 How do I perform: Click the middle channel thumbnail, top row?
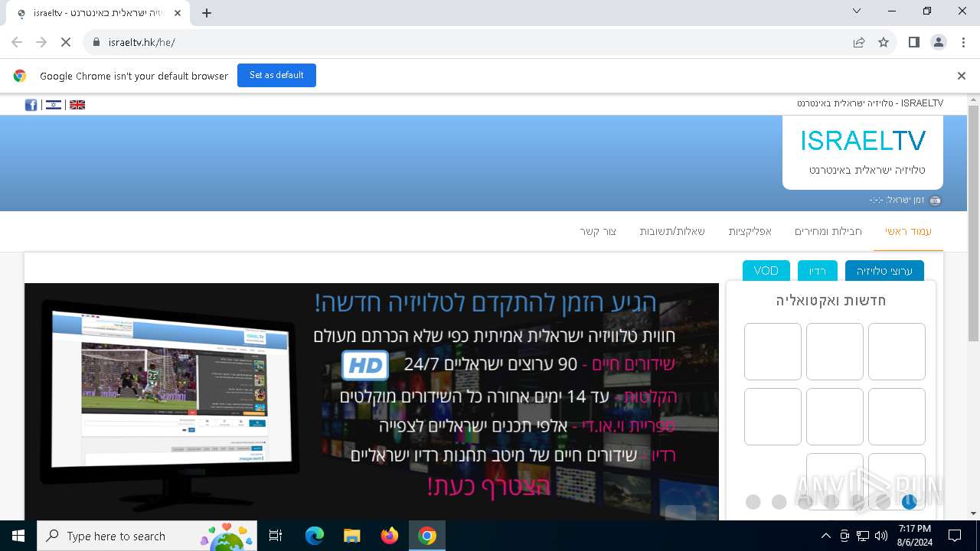[835, 351]
